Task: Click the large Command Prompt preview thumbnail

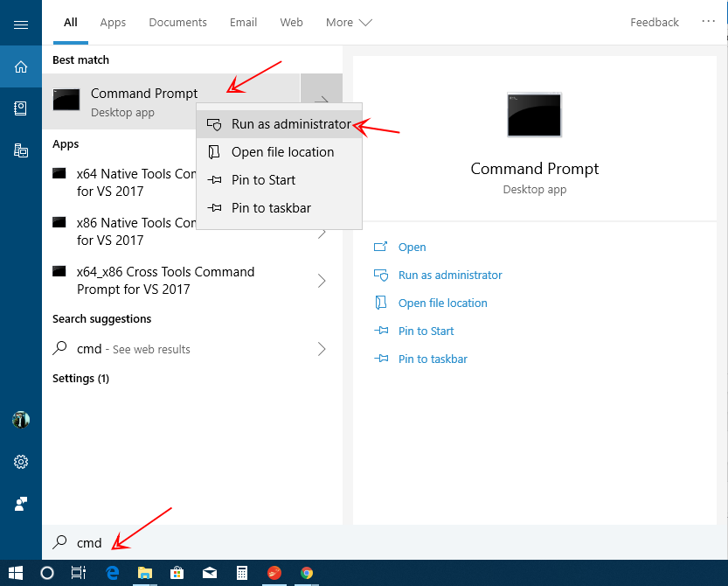Action: tap(534, 115)
